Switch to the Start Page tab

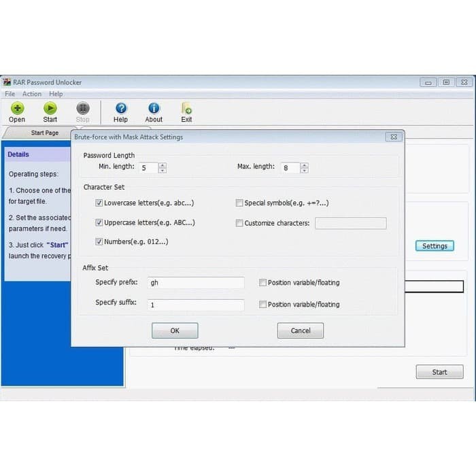45,133
